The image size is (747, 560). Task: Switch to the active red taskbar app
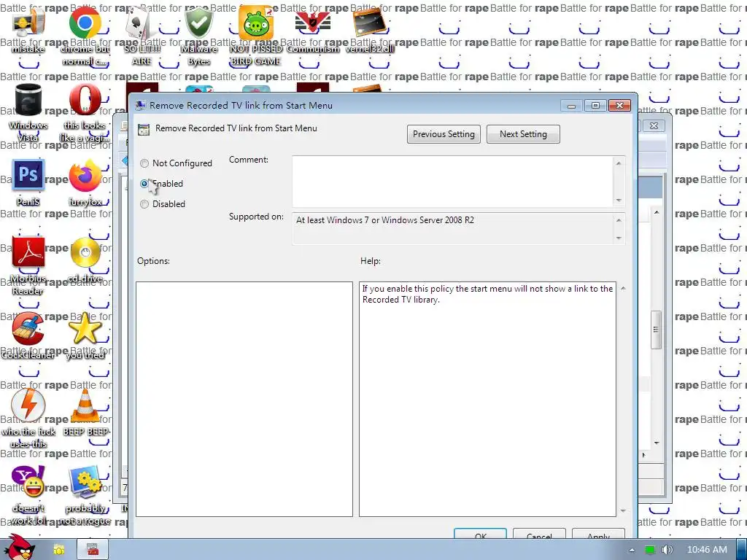tap(93, 550)
